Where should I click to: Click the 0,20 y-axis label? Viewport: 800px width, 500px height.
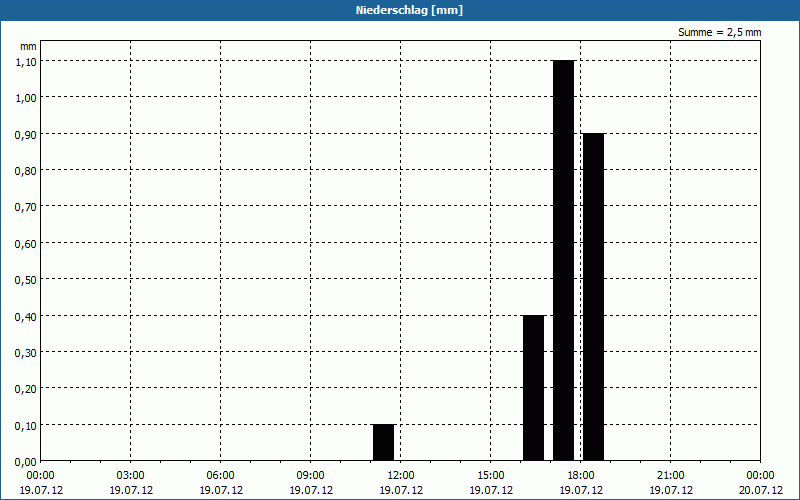pyautogui.click(x=26, y=389)
